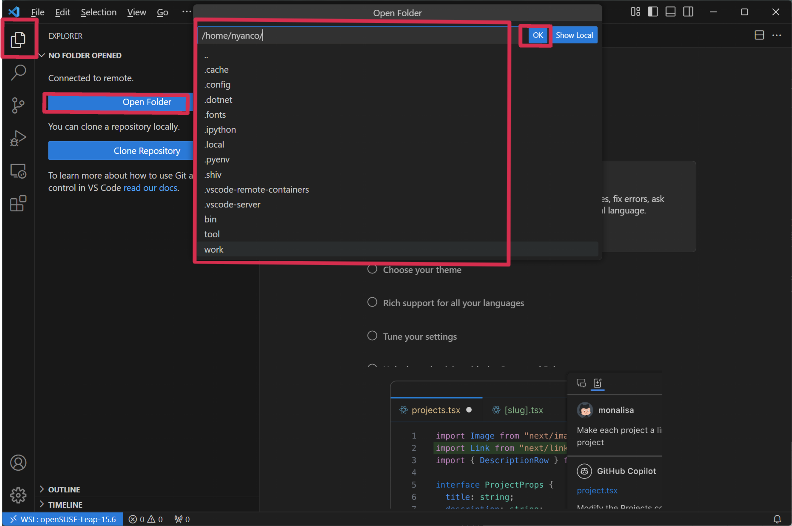
Task: Select Rich support for all your languages
Action: [446, 303]
